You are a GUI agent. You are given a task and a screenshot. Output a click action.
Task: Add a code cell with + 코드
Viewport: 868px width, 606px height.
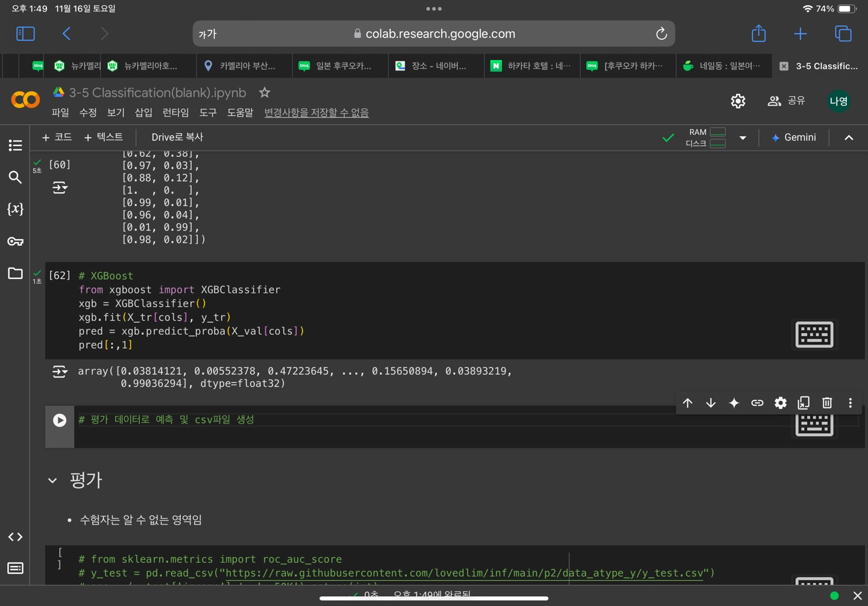pyautogui.click(x=57, y=137)
